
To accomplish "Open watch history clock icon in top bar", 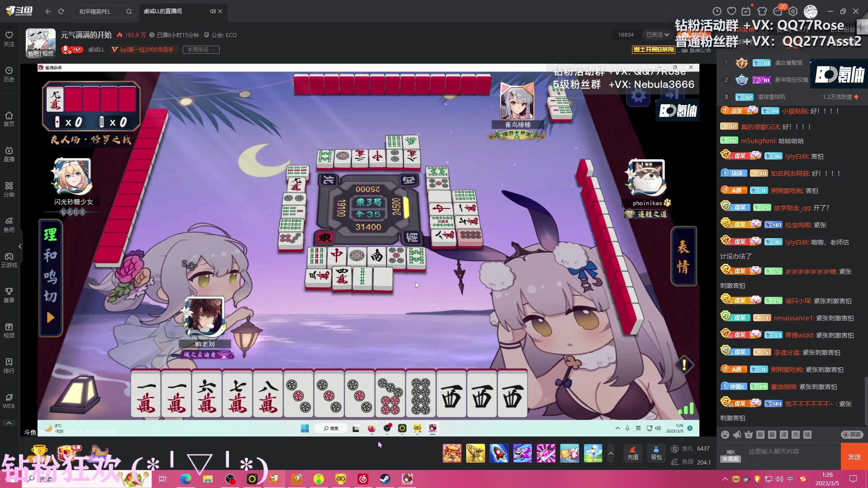I will click(717, 11).
